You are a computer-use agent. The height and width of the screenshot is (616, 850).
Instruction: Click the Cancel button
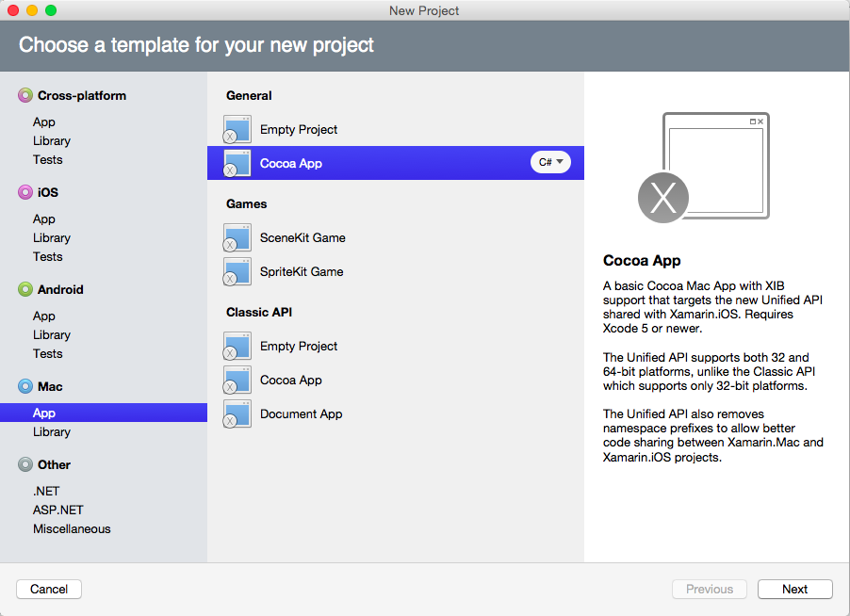click(48, 589)
